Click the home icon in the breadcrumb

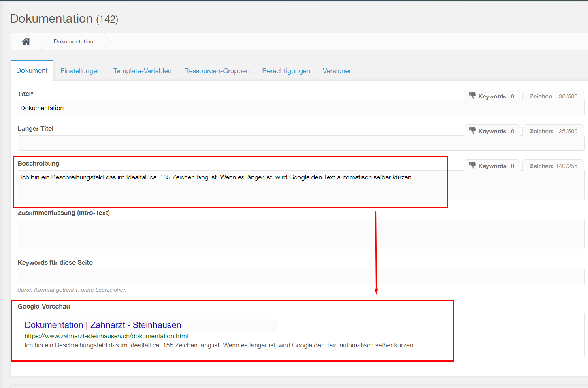click(x=26, y=41)
